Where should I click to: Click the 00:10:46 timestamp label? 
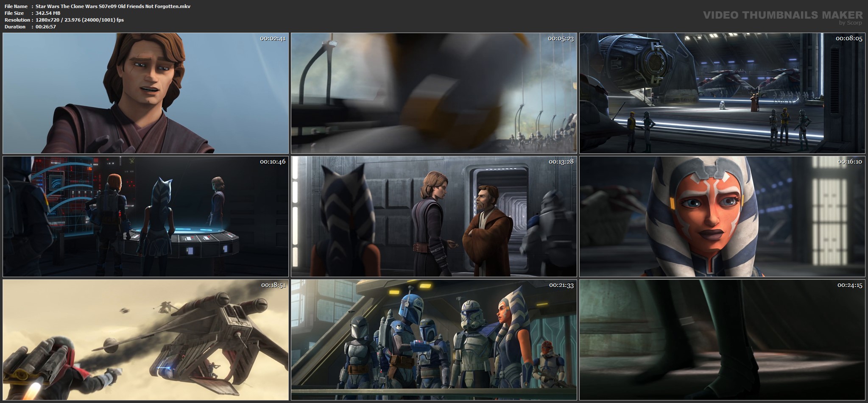273,162
